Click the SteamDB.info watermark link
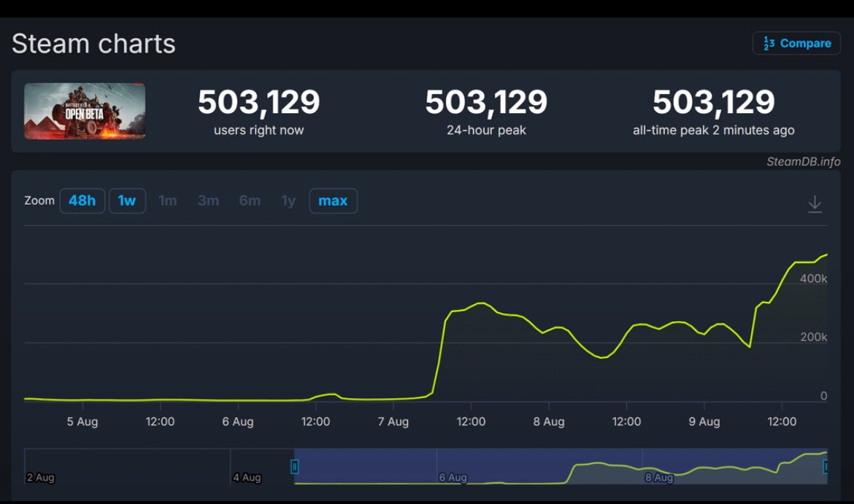The width and height of the screenshot is (854, 504). point(803,161)
